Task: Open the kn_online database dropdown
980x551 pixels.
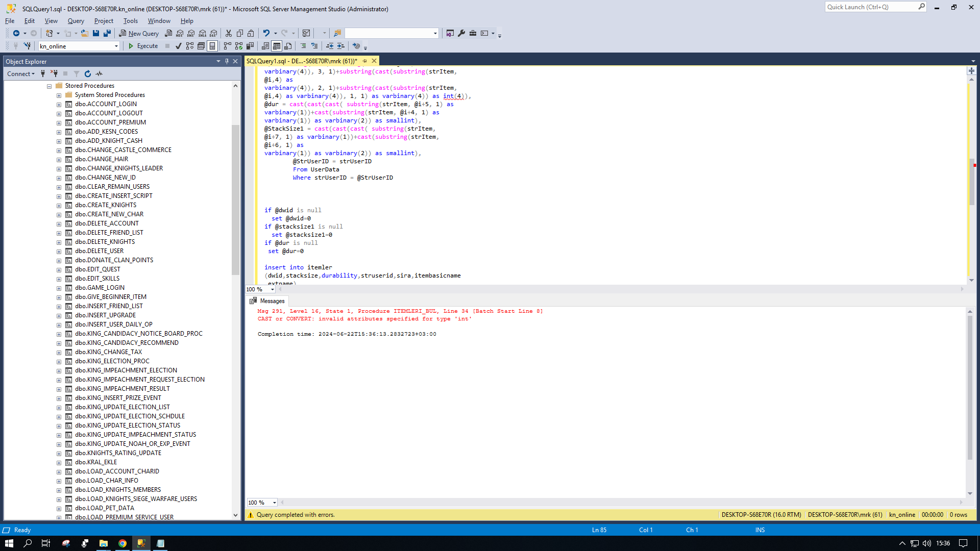Action: [x=116, y=46]
